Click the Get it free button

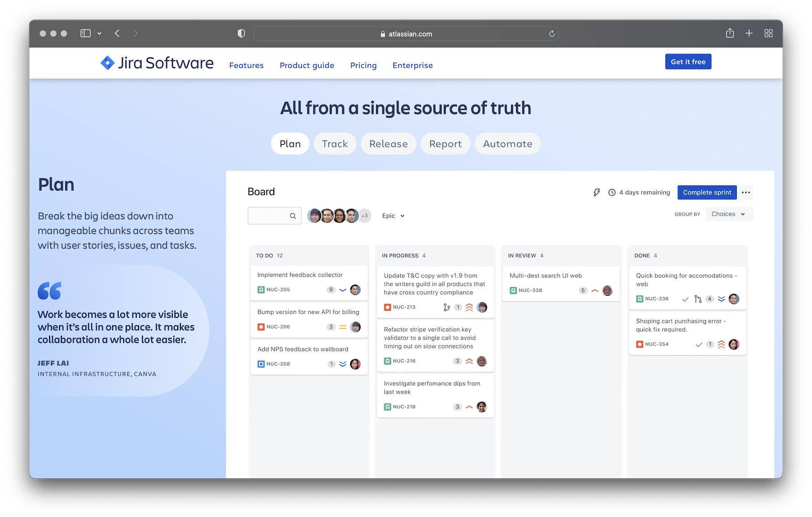[x=688, y=61]
